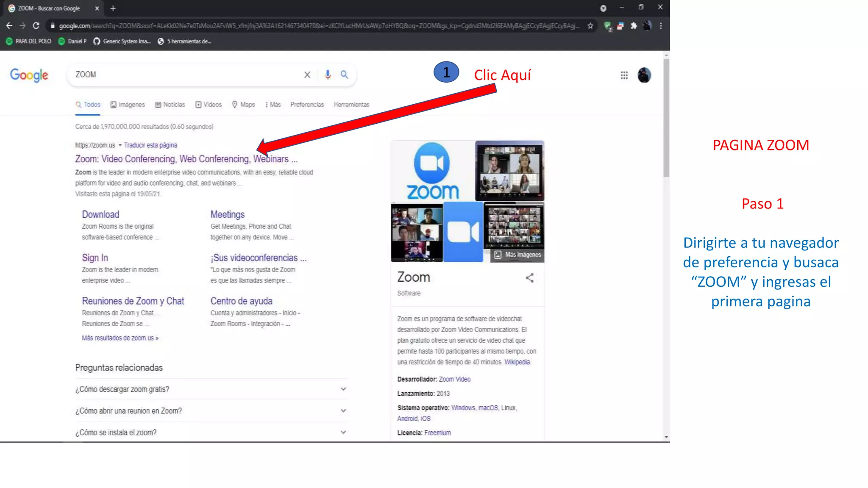Clear the search box with X icon

coord(307,75)
